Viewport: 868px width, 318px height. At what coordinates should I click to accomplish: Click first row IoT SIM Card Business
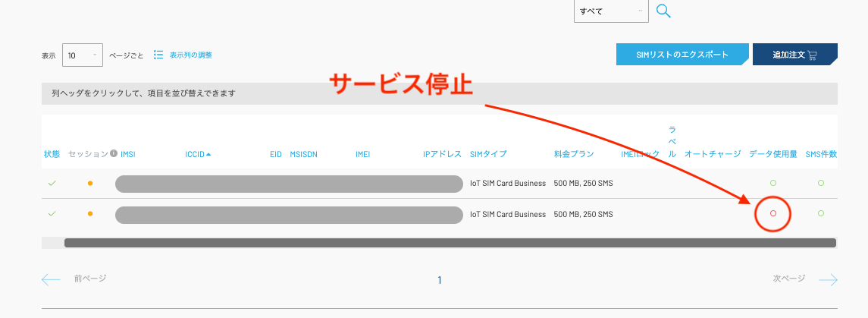tap(508, 184)
